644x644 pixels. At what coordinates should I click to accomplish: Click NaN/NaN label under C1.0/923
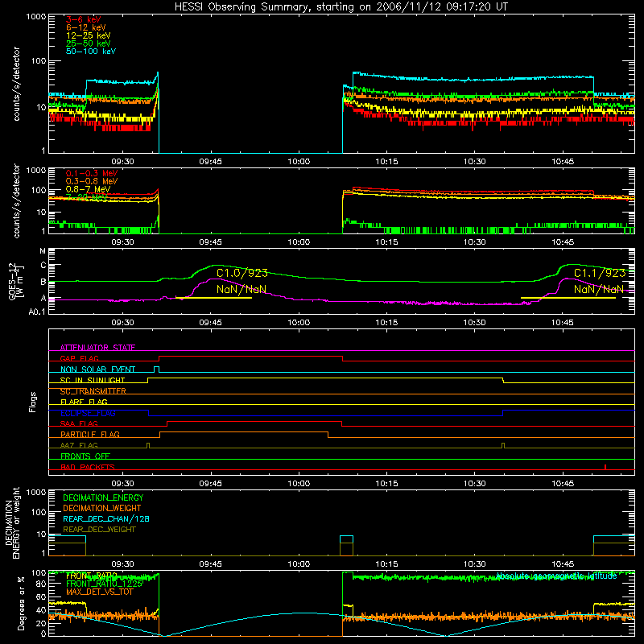point(241,289)
